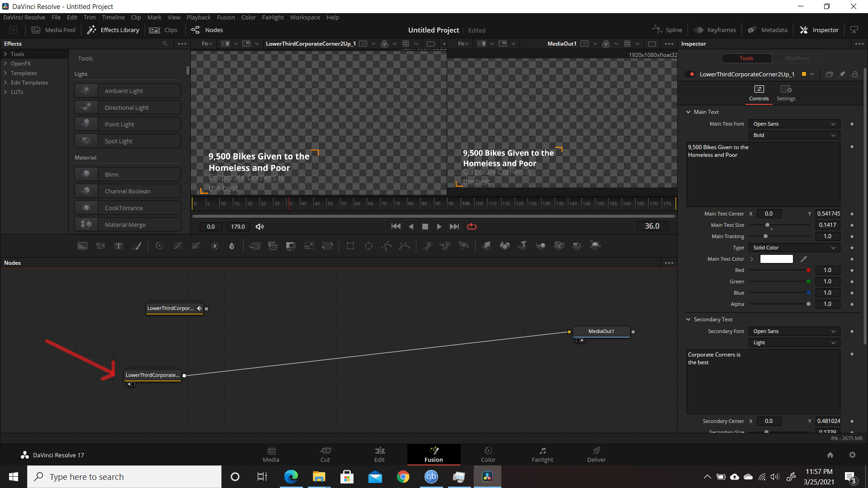The image size is (868, 488).
Task: Add a Background node from toolbar
Action: coord(82,246)
